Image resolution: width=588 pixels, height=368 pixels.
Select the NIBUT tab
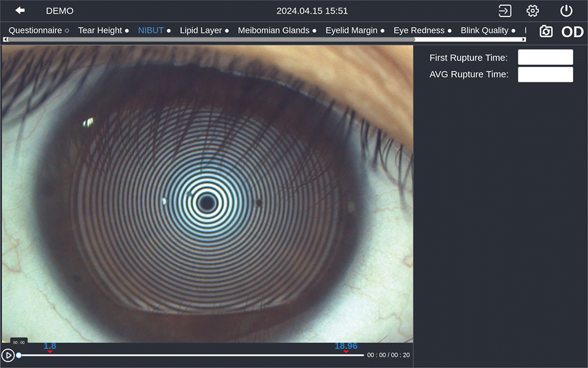click(x=151, y=31)
